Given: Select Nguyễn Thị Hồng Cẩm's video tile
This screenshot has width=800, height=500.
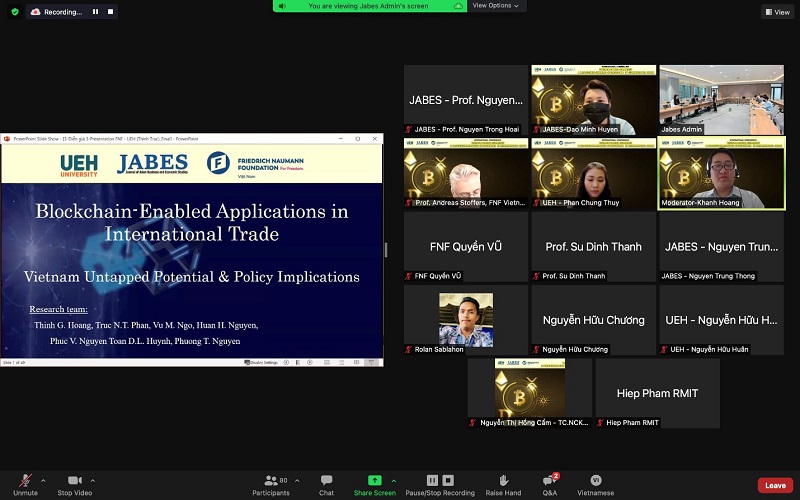Looking at the screenshot, I should point(530,393).
